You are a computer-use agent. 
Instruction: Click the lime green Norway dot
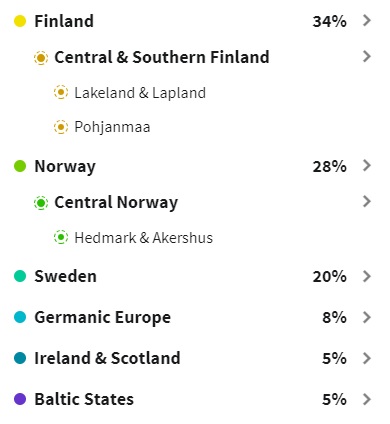click(x=20, y=166)
